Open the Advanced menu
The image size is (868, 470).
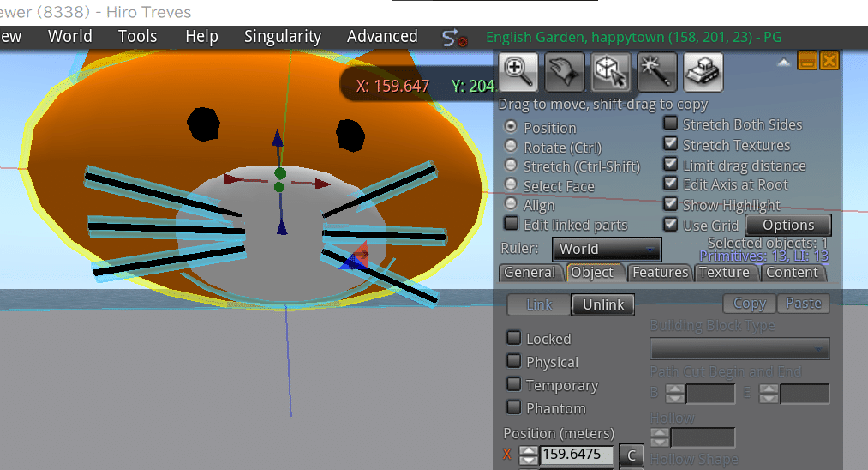tap(382, 37)
